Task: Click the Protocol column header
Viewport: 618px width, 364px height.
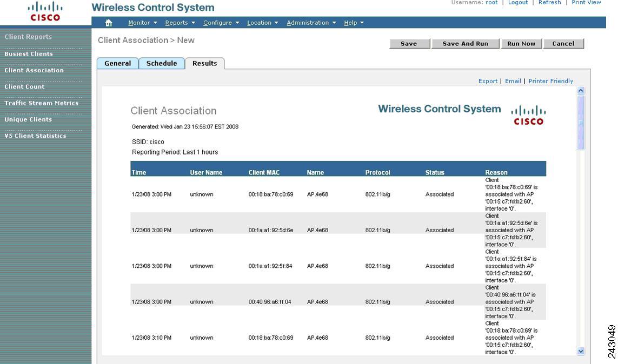Action: (377, 172)
